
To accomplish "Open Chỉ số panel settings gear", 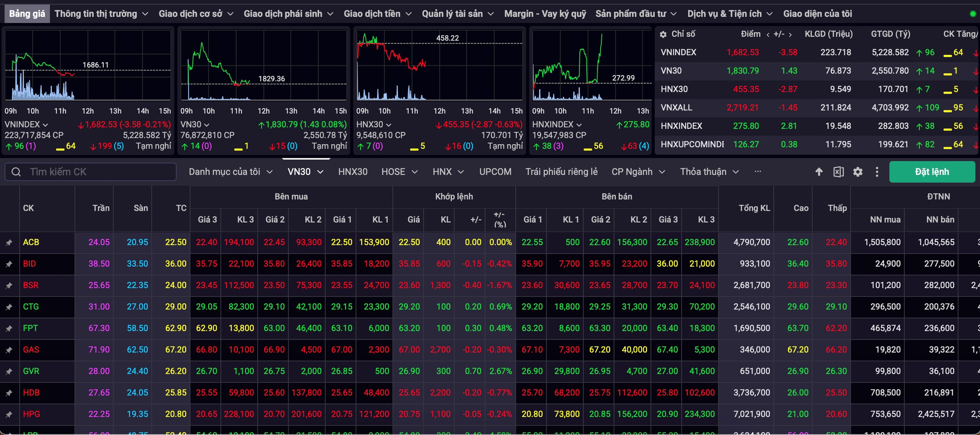I will click(x=663, y=34).
